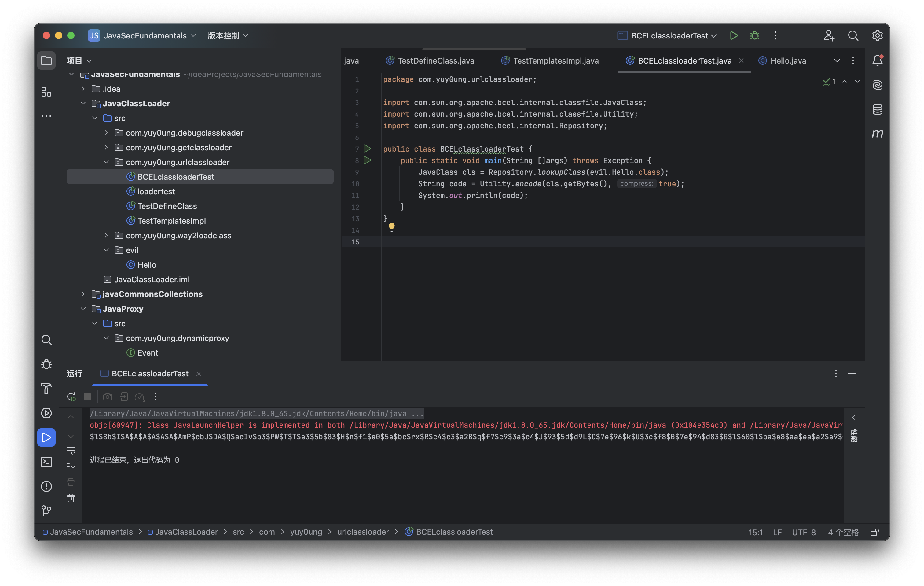The height and width of the screenshot is (586, 924).
Task: Open the Git version control tool window
Action: [x=46, y=511]
